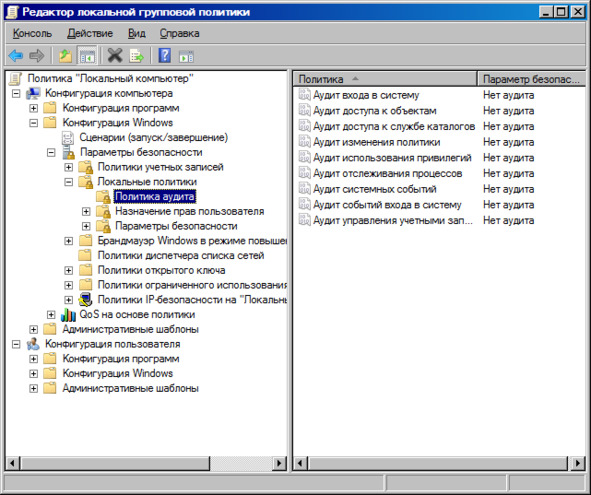Click the Up one level folder icon

pos(66,56)
